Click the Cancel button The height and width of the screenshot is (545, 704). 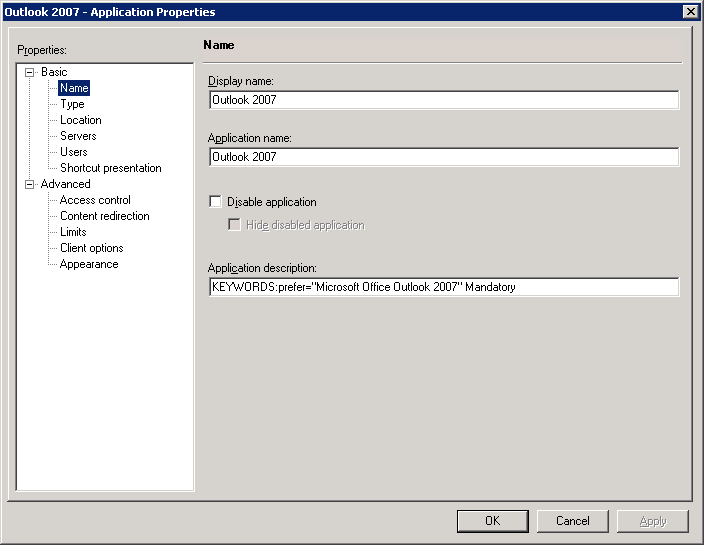572,521
